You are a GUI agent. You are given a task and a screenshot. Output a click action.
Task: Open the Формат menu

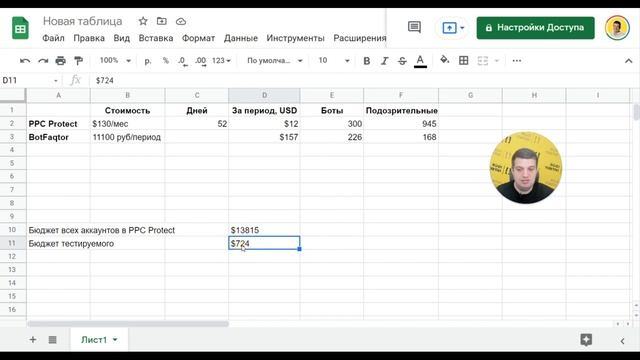coord(198,38)
